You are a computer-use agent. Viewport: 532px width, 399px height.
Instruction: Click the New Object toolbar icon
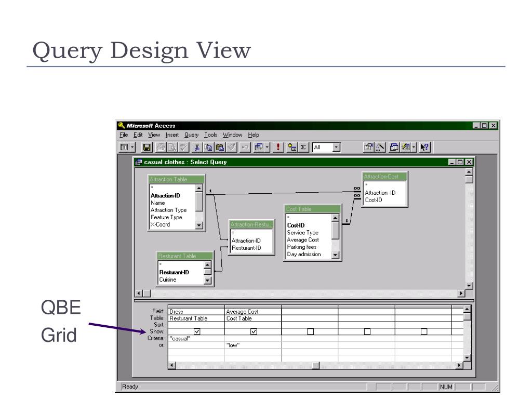(405, 147)
